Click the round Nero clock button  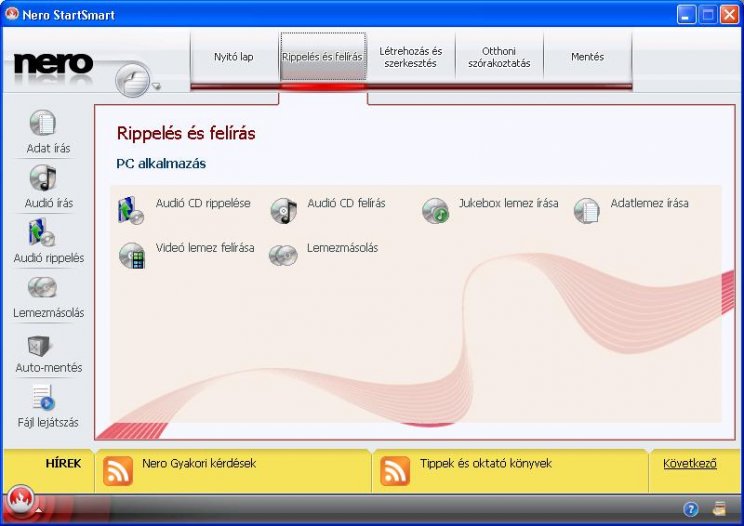click(x=133, y=79)
